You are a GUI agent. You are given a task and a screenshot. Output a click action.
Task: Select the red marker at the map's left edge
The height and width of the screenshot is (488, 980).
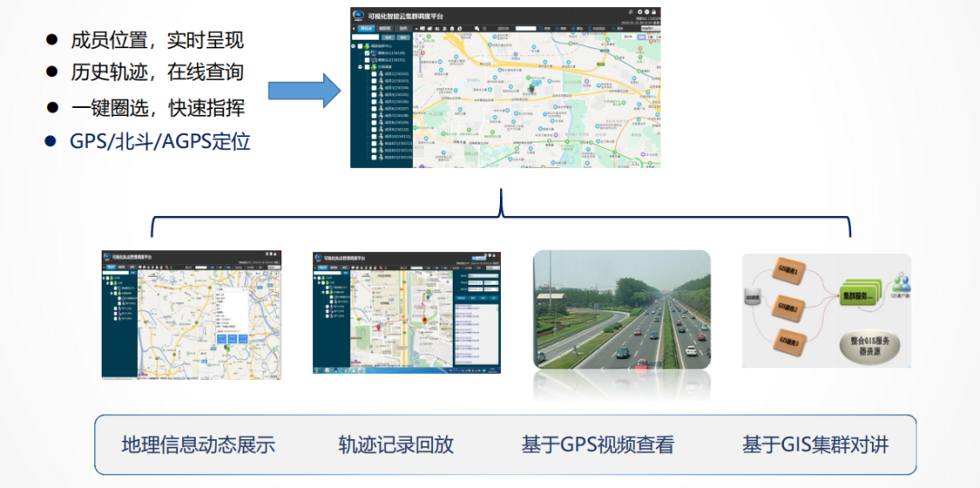423,53
